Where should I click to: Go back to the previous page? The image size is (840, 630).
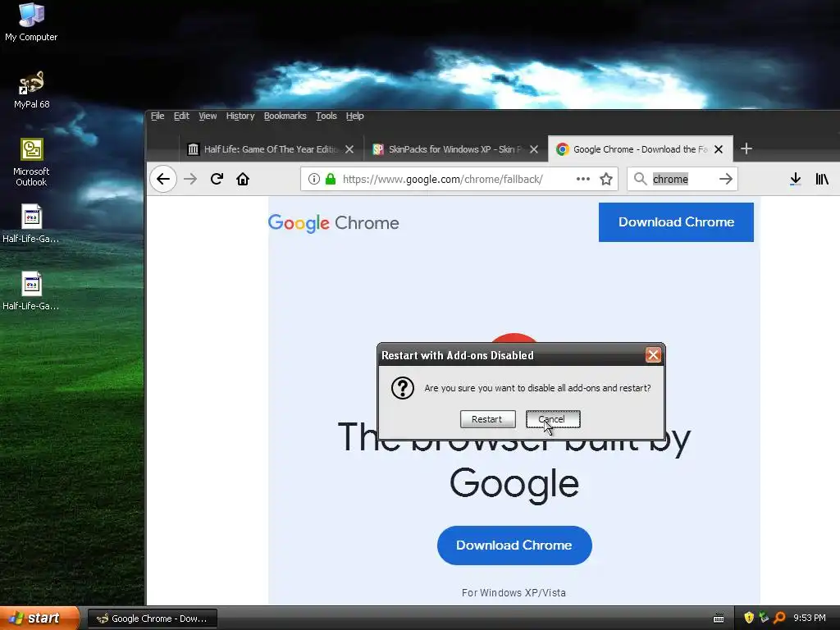[163, 179]
